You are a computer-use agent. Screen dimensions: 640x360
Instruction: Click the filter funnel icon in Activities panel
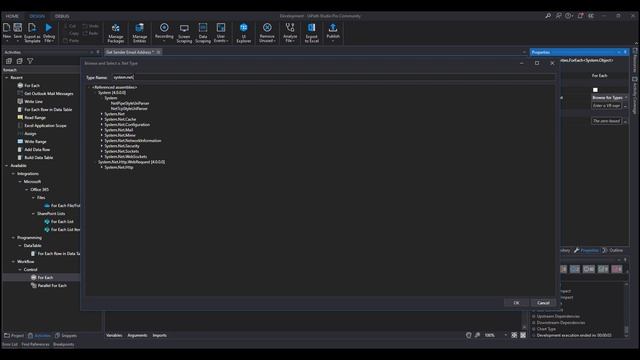click(30, 61)
